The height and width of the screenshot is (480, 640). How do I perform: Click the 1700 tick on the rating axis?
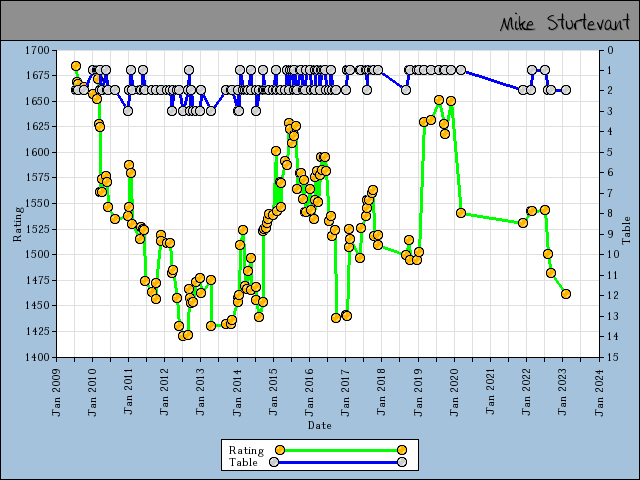[x=36, y=50]
